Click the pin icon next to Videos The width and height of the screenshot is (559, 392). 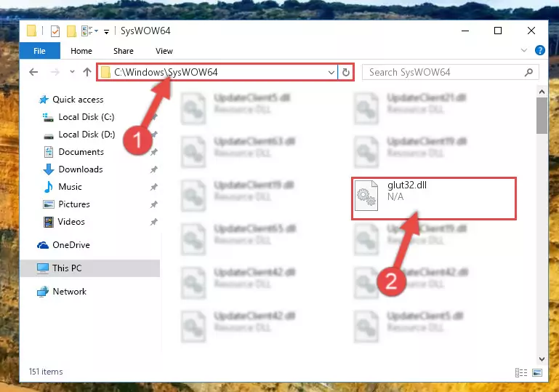[x=153, y=222]
